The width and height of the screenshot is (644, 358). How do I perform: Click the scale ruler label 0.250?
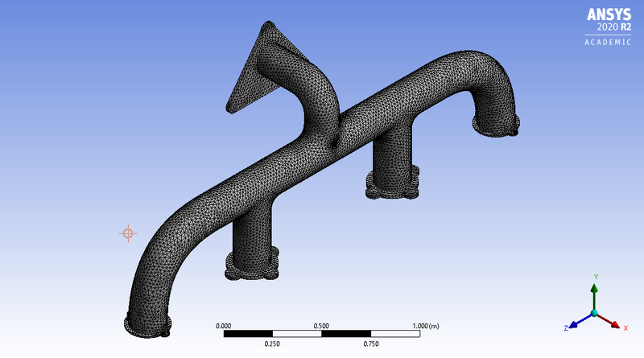(x=272, y=344)
